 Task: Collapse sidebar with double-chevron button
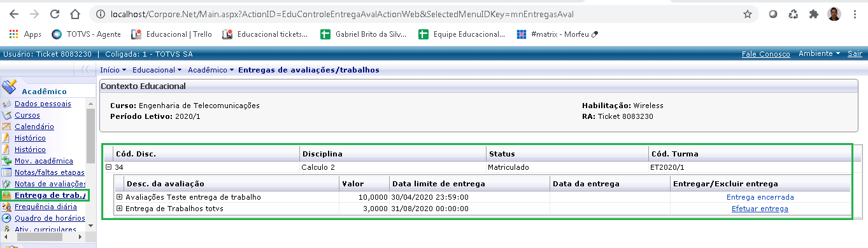(x=85, y=69)
